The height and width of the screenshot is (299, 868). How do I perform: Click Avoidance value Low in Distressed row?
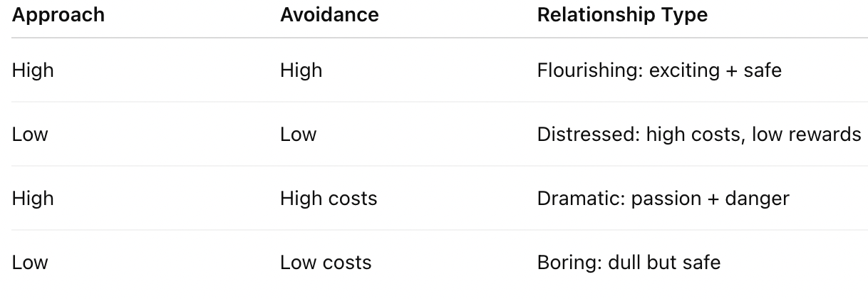click(298, 135)
